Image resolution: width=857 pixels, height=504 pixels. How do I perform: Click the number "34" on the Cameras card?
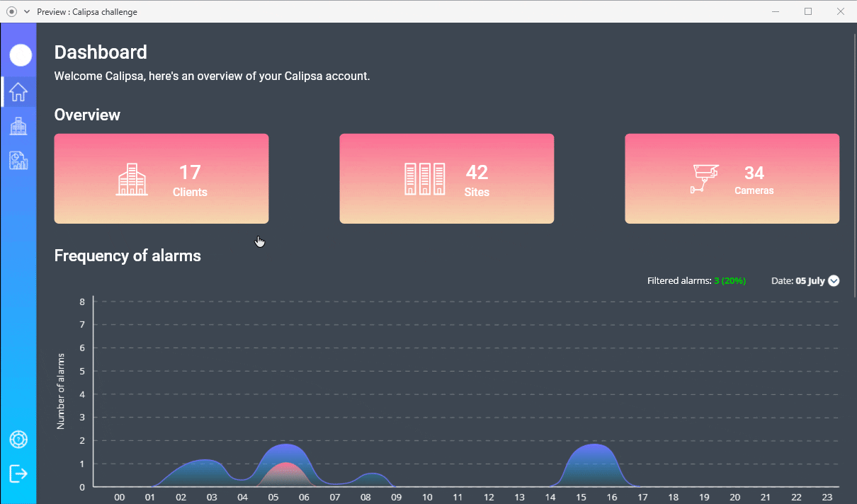[x=754, y=173]
